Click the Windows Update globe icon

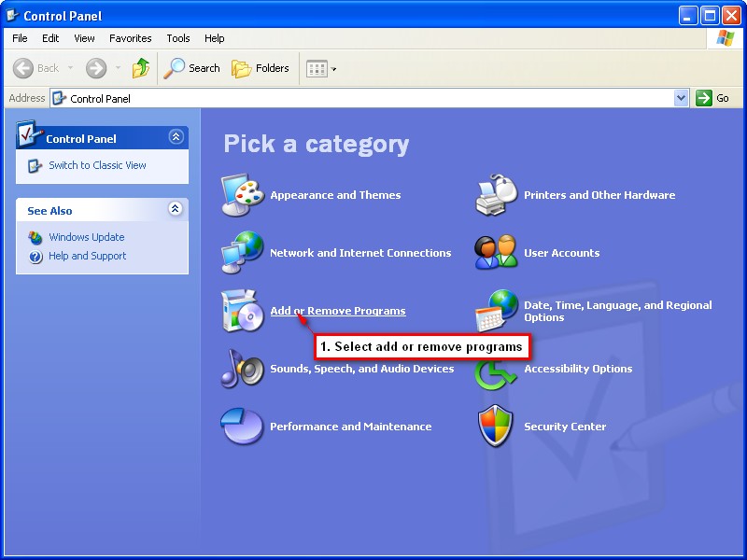(35, 237)
